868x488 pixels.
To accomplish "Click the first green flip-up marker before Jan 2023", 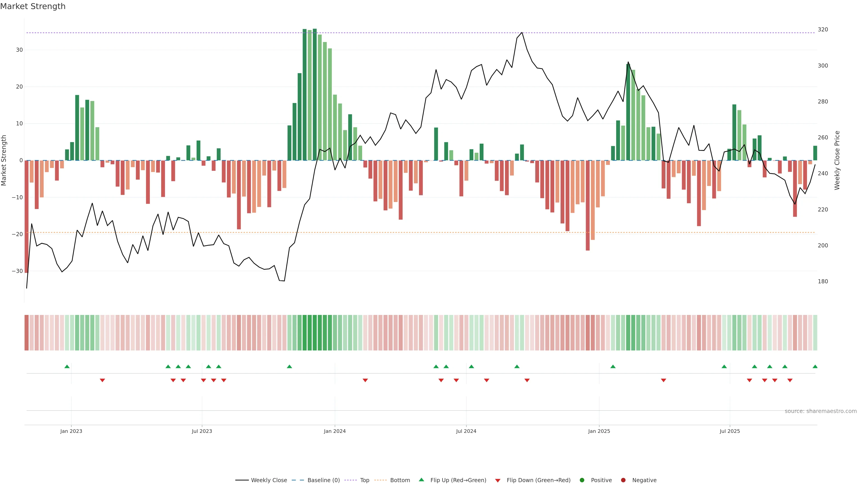I will point(67,366).
